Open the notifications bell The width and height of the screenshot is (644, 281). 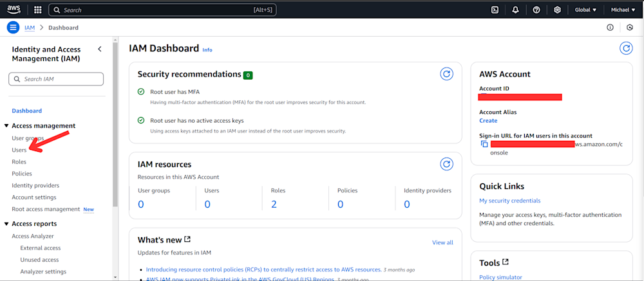(515, 10)
